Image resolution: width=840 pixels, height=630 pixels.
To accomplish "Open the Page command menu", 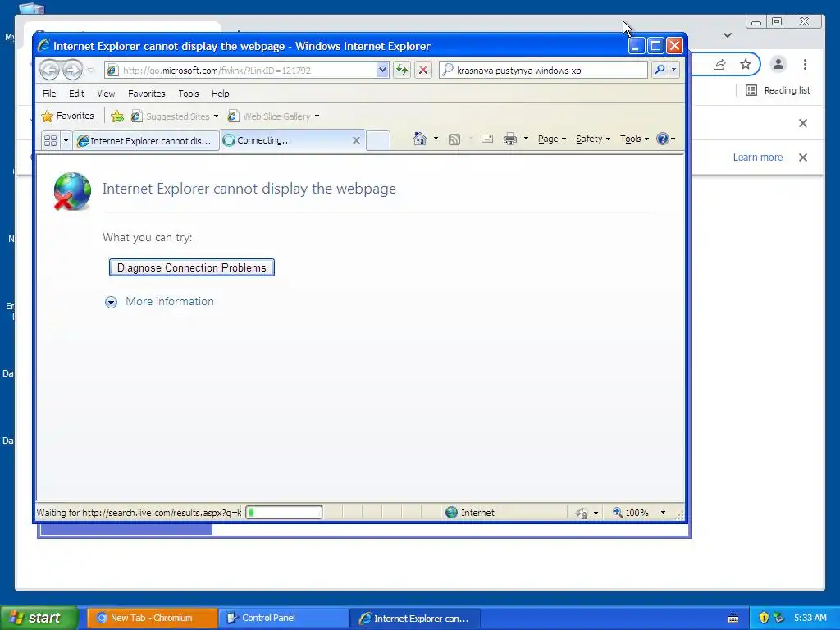I will coord(552,139).
